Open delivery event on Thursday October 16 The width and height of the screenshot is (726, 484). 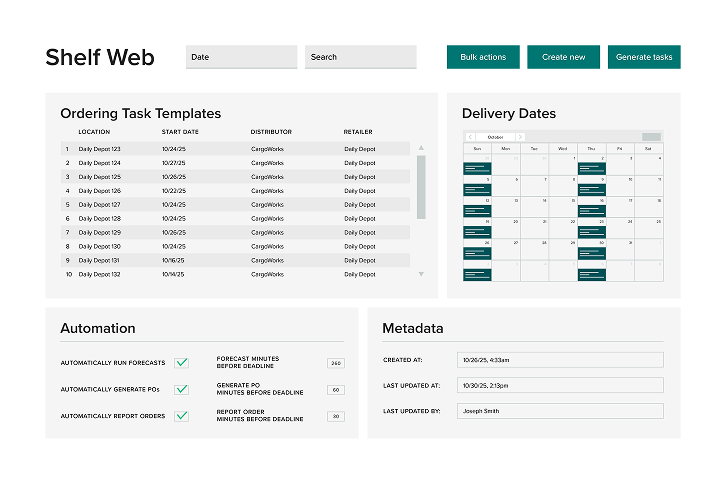point(591,210)
